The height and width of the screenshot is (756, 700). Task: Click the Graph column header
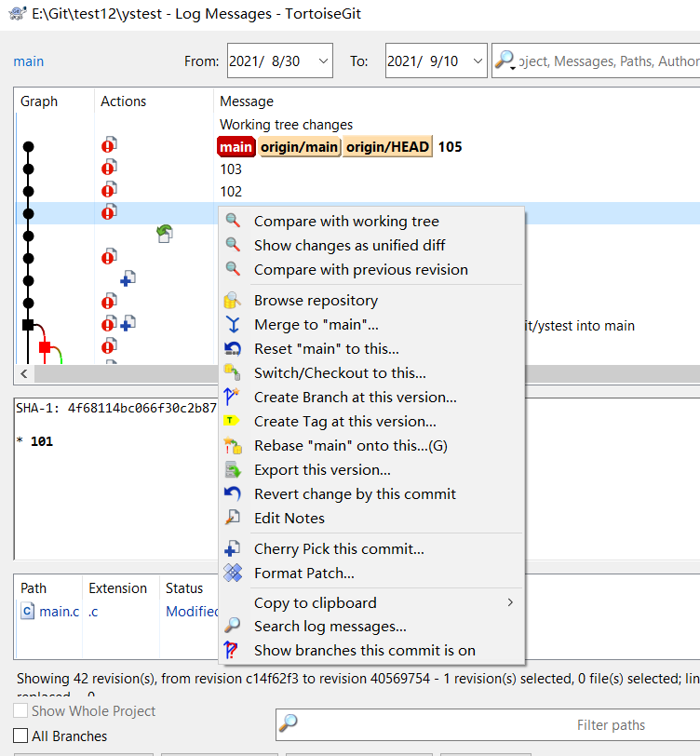(55, 101)
